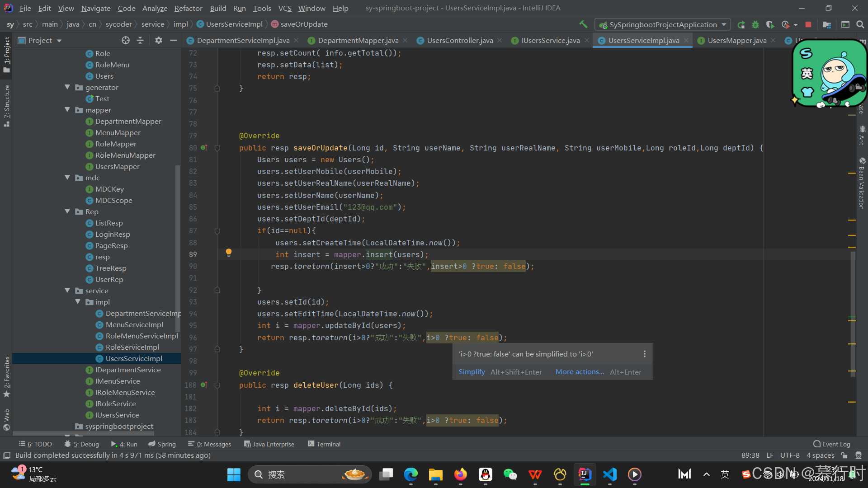Click the Project tree vertical scrollbar
This screenshot has height=488, width=868.
point(178,249)
